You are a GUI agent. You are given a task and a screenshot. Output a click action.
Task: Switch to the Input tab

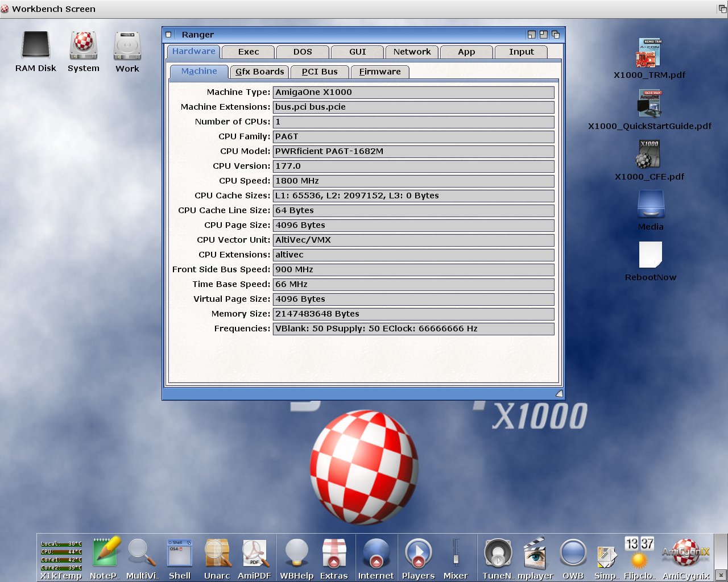click(x=521, y=52)
